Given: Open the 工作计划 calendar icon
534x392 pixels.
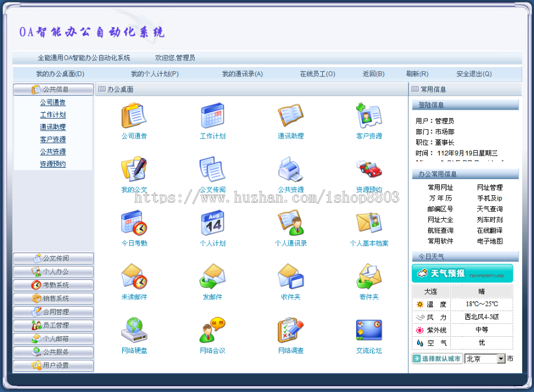Looking at the screenshot, I should (212, 116).
